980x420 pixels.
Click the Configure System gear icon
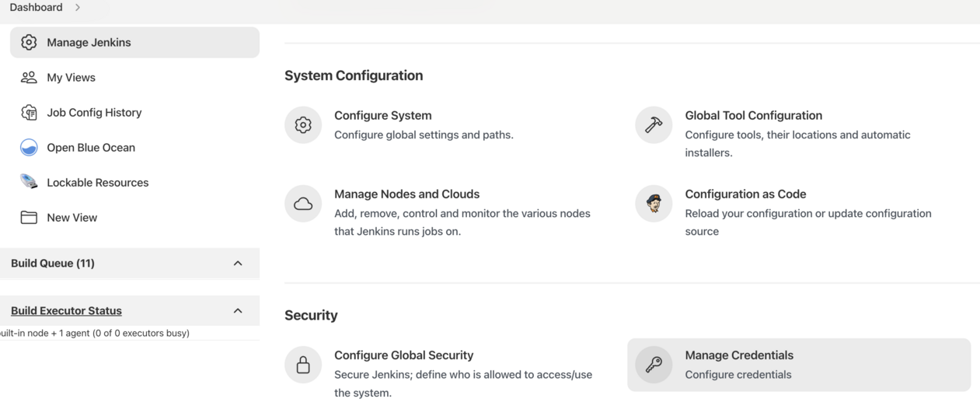(x=303, y=124)
